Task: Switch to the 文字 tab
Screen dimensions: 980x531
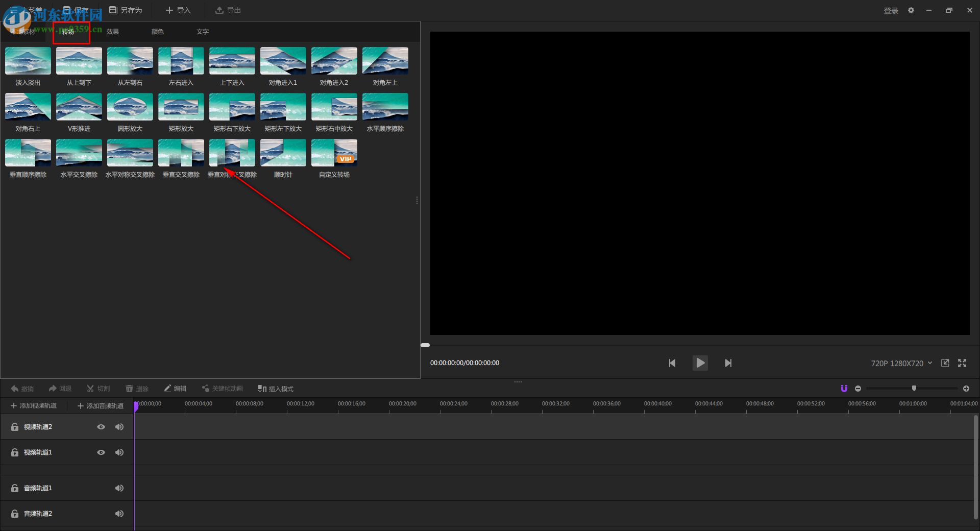Action: tap(203, 32)
